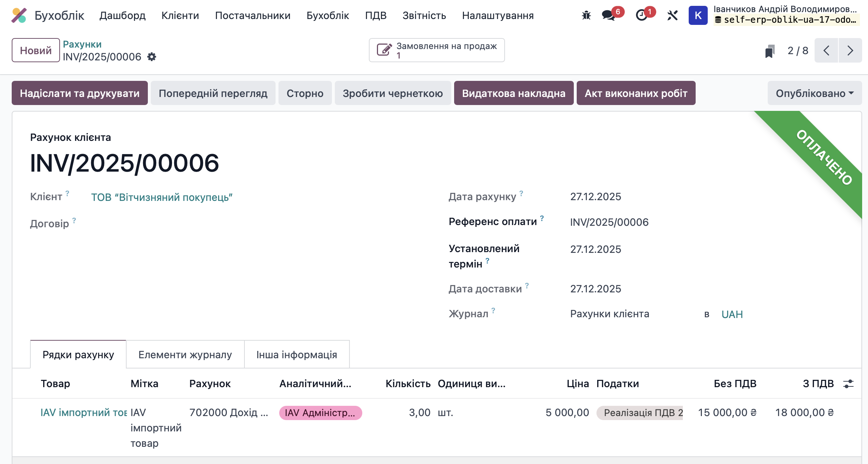Click the optional columns icon in table header
Viewport: 868px width, 464px height.
tap(849, 383)
